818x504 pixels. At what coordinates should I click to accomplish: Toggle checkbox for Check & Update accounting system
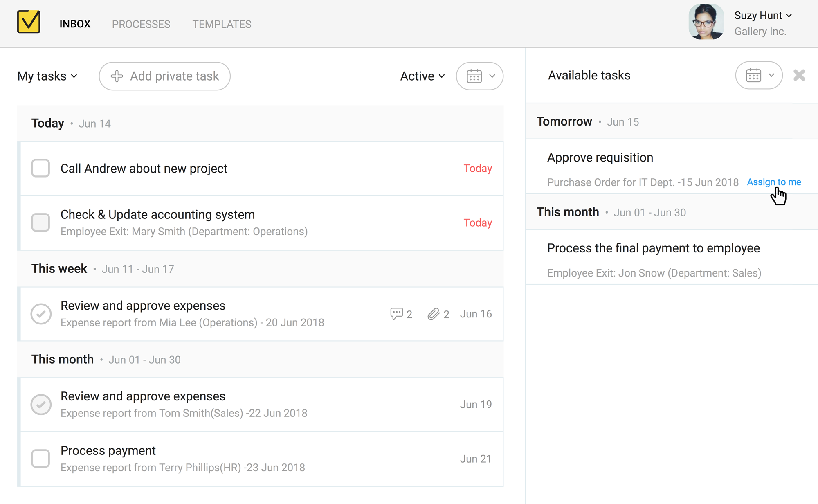[x=40, y=222]
